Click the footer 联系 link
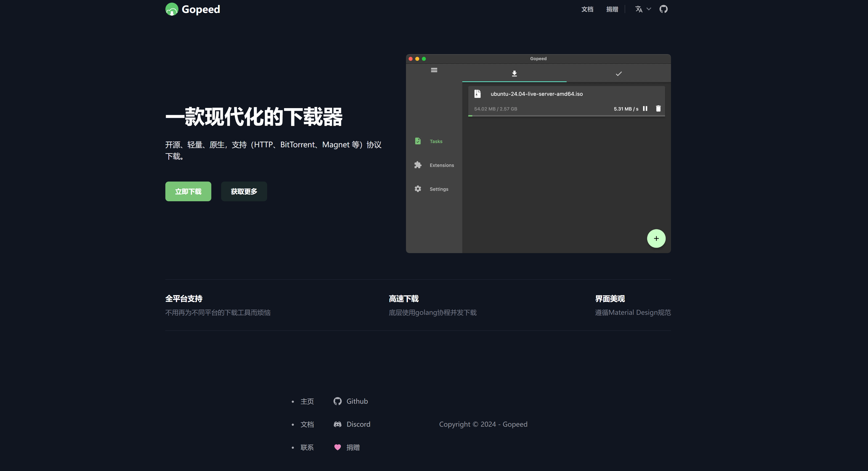868x471 pixels. coord(307,447)
